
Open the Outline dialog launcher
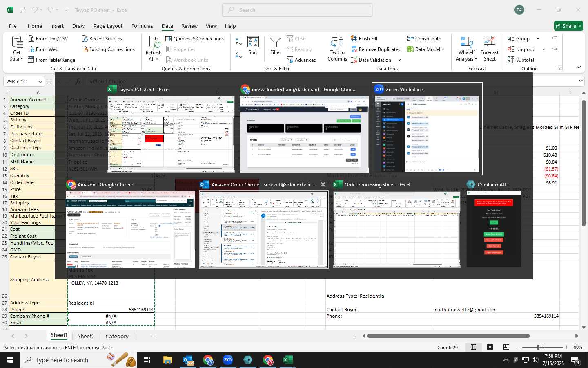pos(559,69)
